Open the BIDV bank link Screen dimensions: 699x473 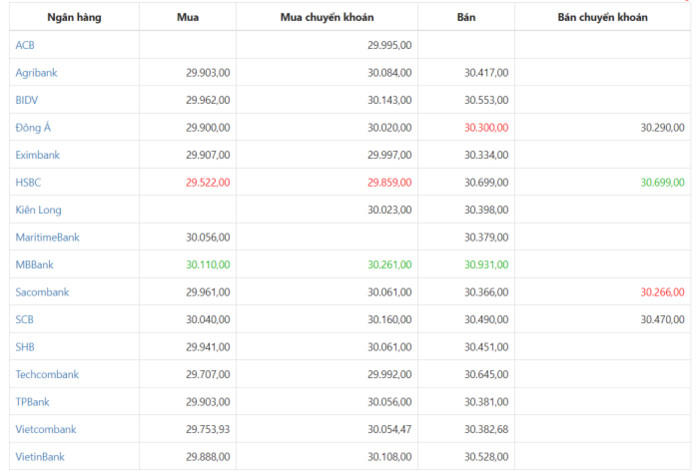[27, 100]
